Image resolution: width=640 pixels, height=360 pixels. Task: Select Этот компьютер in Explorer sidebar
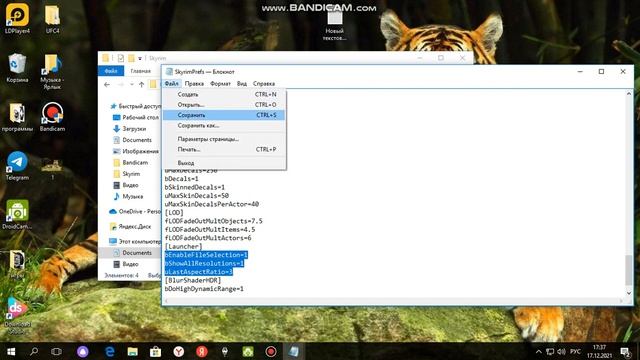[136, 241]
